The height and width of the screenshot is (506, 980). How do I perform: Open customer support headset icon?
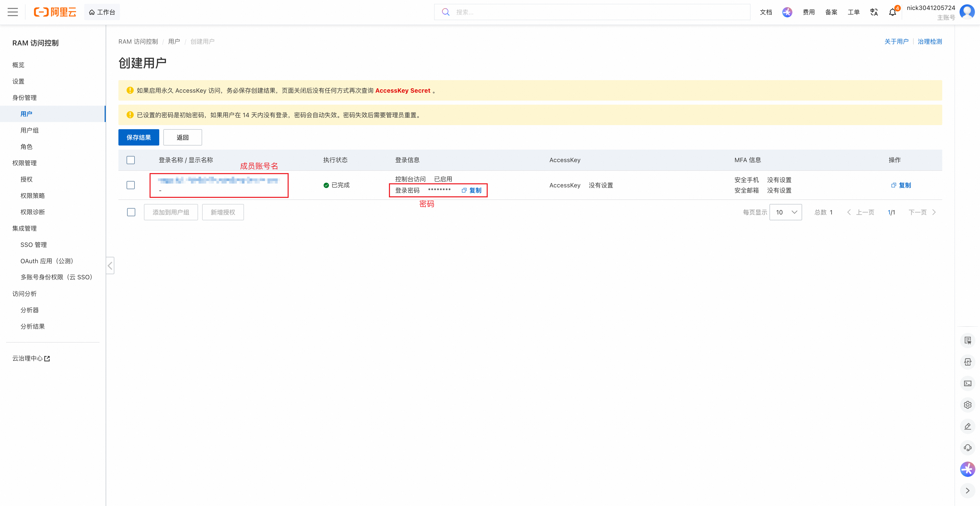click(967, 448)
